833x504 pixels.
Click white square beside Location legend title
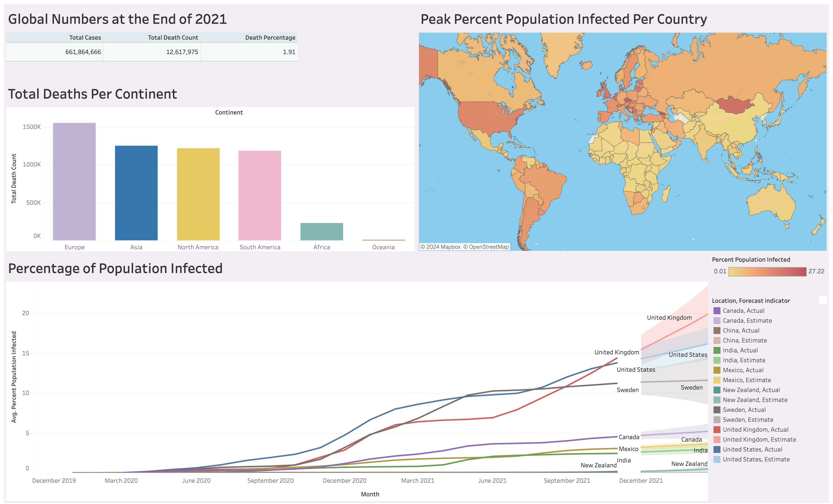[x=823, y=300]
